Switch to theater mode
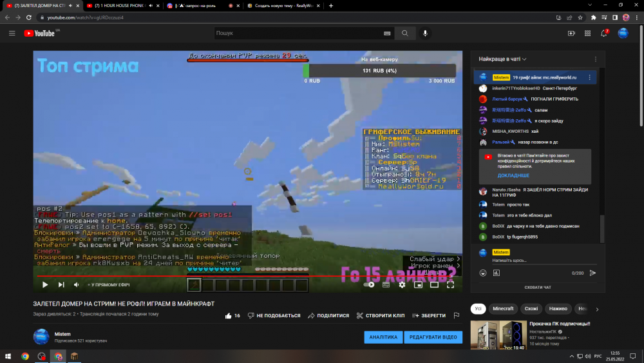Viewport: 644px width, 363px height. point(434,284)
